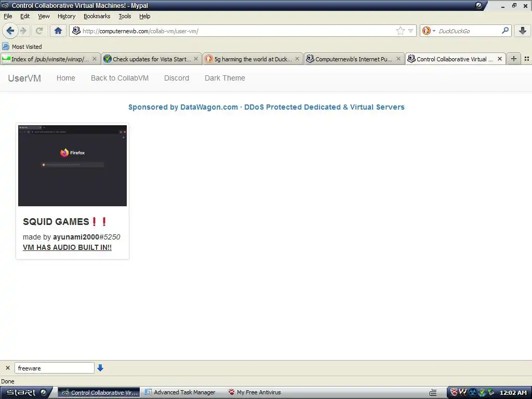
Task: Reload the current page
Action: pyautogui.click(x=39, y=31)
